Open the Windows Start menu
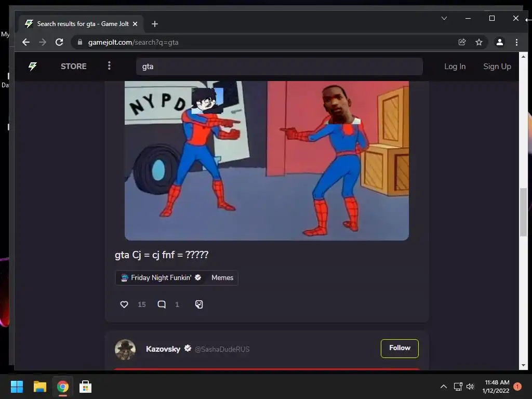This screenshot has width=532, height=399. tap(17, 387)
